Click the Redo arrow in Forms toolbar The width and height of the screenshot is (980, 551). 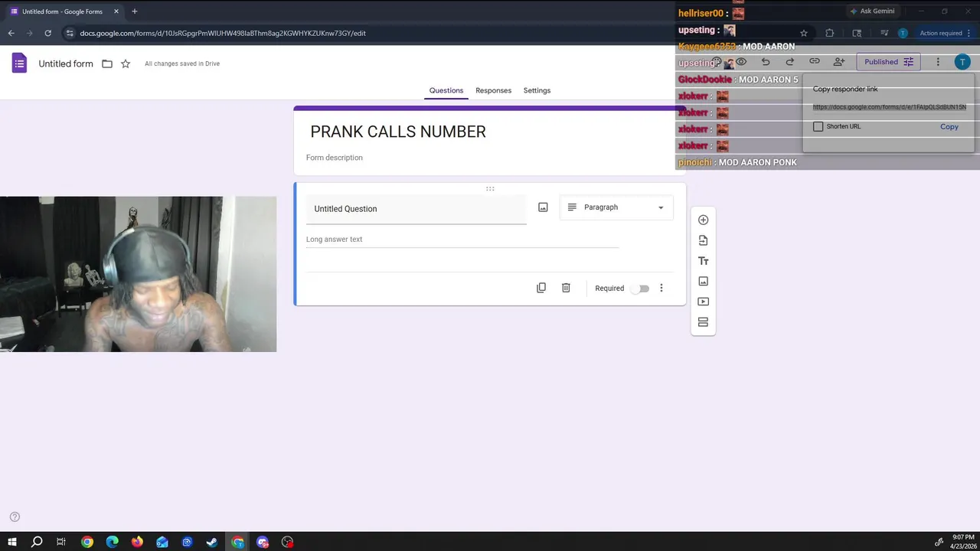(790, 62)
